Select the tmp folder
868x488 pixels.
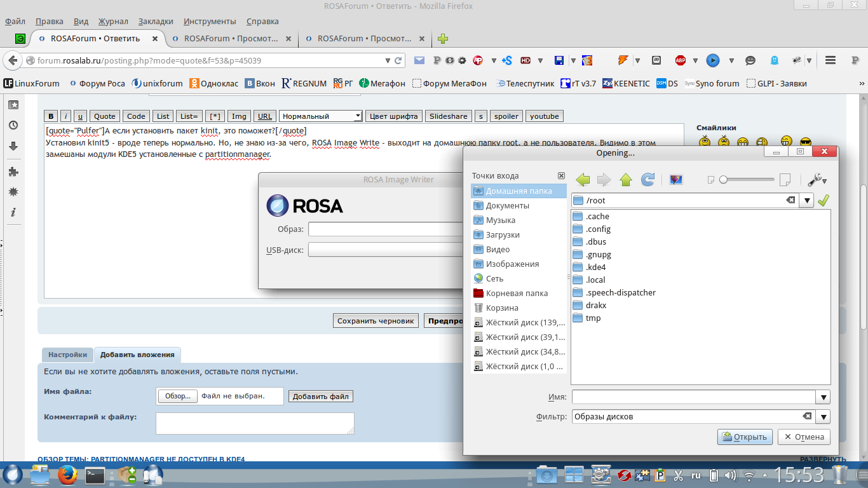(x=587, y=318)
